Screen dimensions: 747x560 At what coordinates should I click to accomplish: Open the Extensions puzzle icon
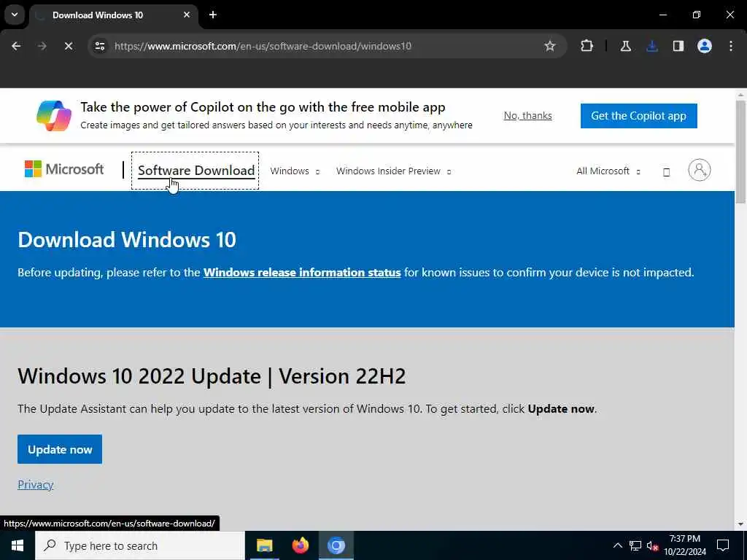(587, 46)
